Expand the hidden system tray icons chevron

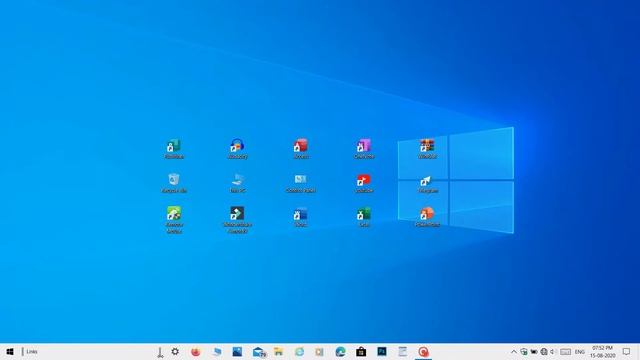[514, 351]
